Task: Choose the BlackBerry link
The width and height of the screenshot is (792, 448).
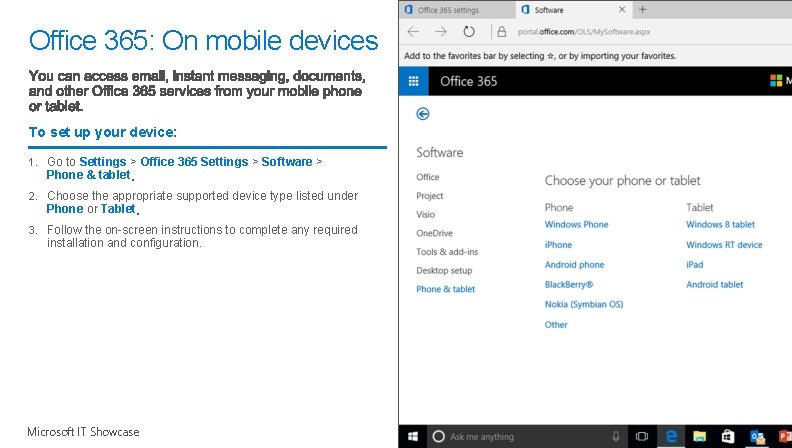Action: (x=569, y=285)
